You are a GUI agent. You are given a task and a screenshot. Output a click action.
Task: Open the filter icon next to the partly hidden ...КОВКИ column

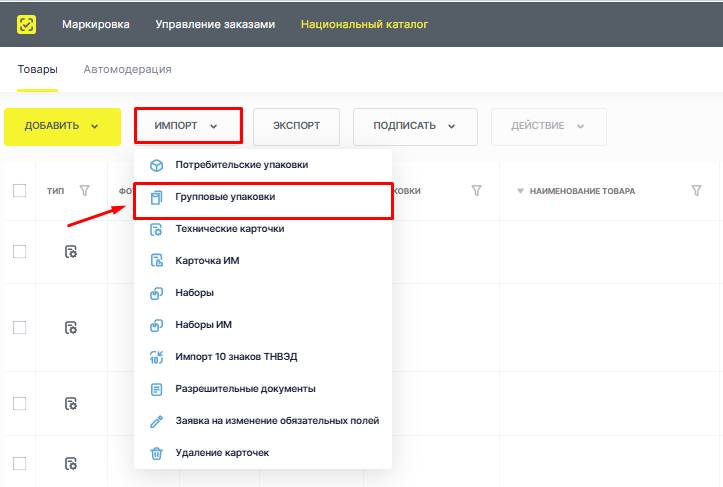(x=476, y=190)
